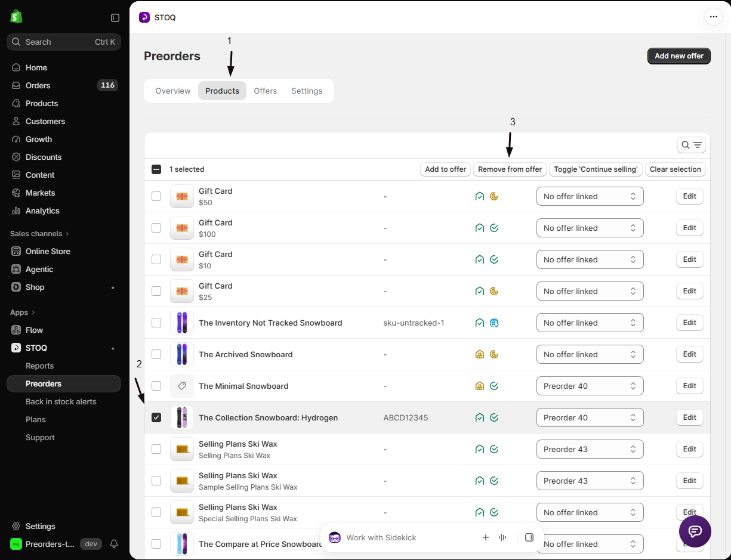Click the Shop channel icon
This screenshot has width=731, height=560.
(x=16, y=287)
